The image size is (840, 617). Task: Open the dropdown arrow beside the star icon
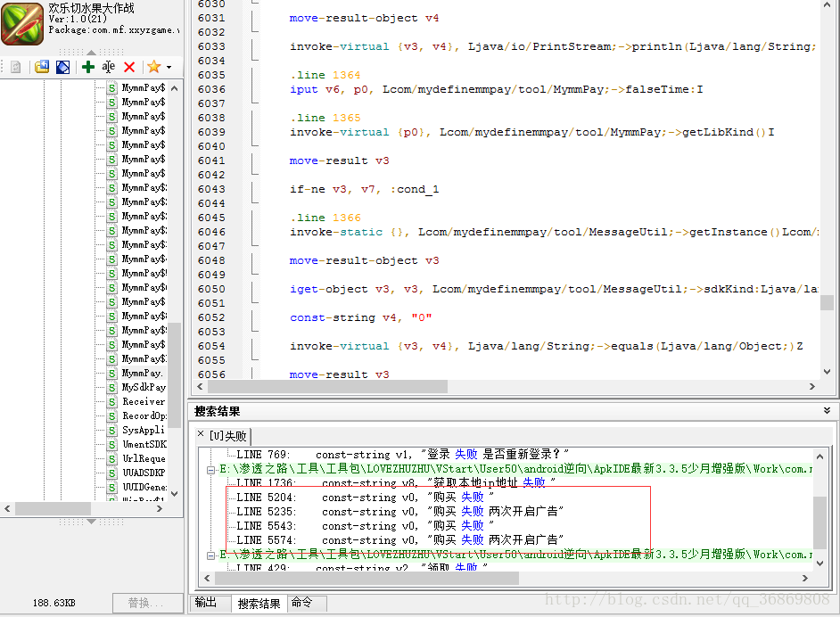tap(169, 68)
